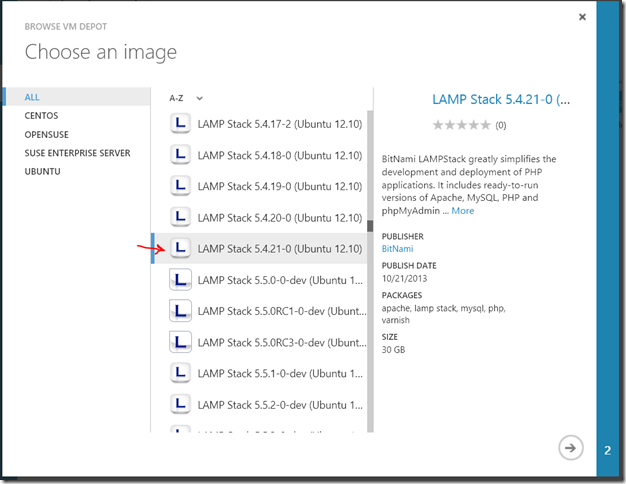Click the LAMP Stack 5.4.19-0 icon
Screen dimensions: 626x484
point(180,186)
